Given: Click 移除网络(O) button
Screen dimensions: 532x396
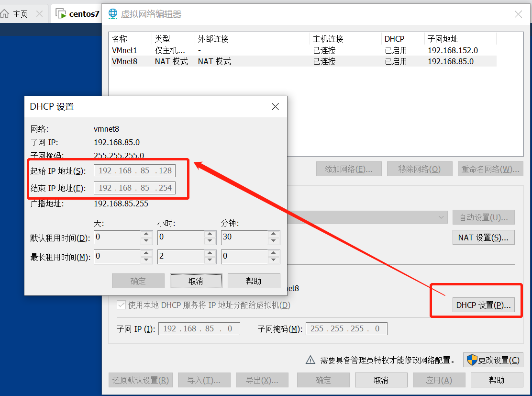Looking at the screenshot, I should point(420,169).
